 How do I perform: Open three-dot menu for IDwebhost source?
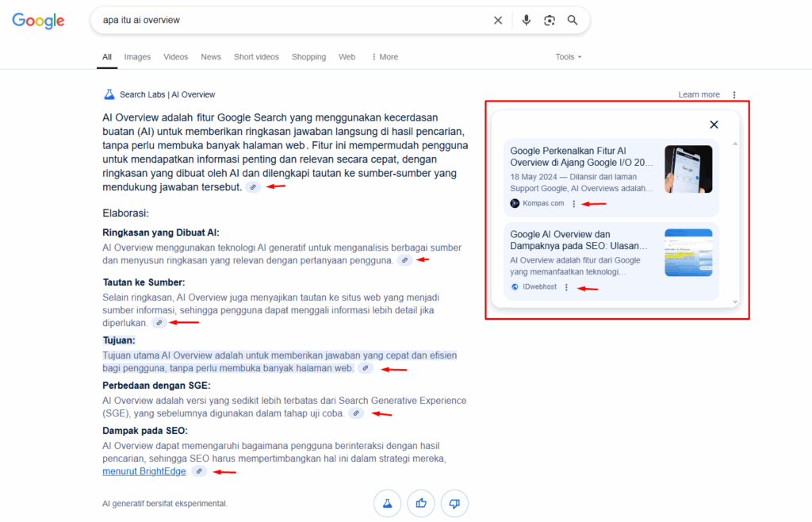566,287
